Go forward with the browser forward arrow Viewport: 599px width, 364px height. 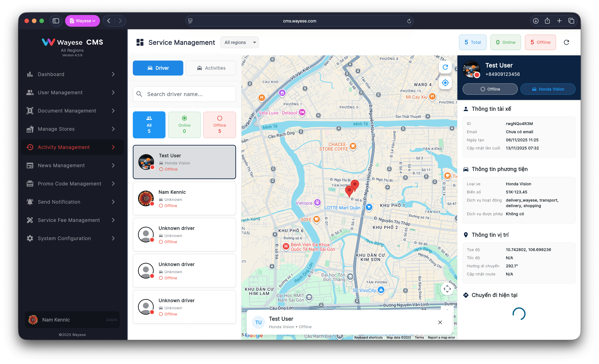120,21
